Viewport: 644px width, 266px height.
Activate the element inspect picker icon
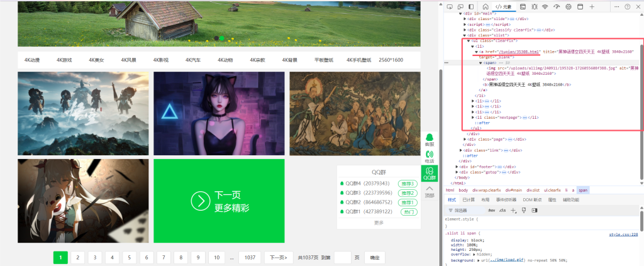[x=450, y=6]
